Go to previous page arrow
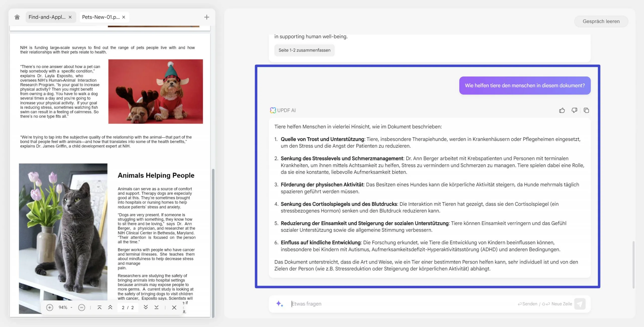The image size is (644, 327). 110,307
